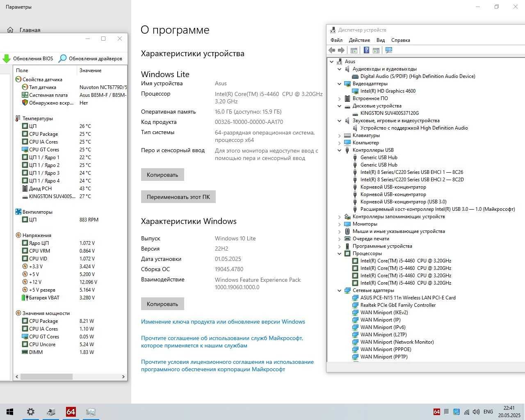Select Батарея VBAT voltage row
Image resolution: width=525 pixels, height=420 pixels.
pyautogui.click(x=70, y=298)
